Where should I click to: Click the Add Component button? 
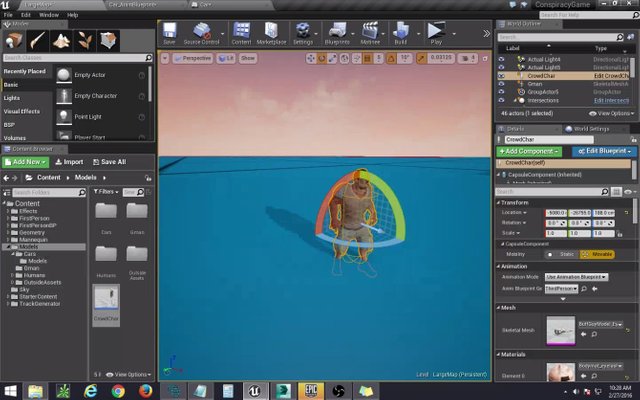click(x=529, y=151)
